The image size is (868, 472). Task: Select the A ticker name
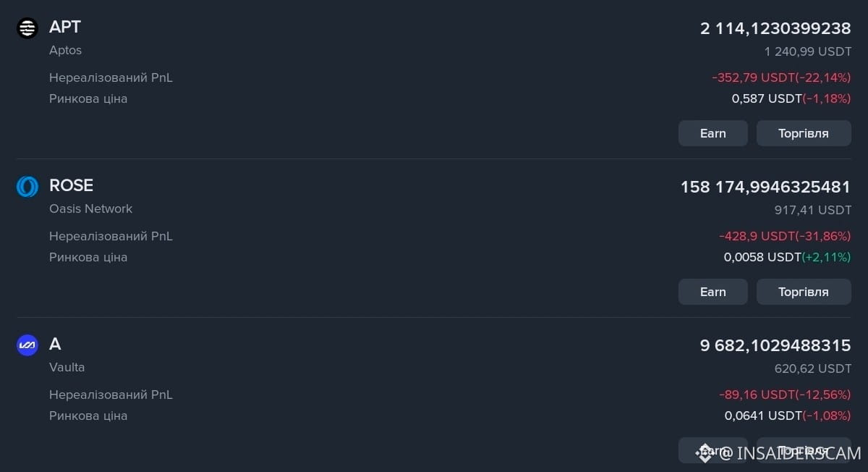(55, 345)
